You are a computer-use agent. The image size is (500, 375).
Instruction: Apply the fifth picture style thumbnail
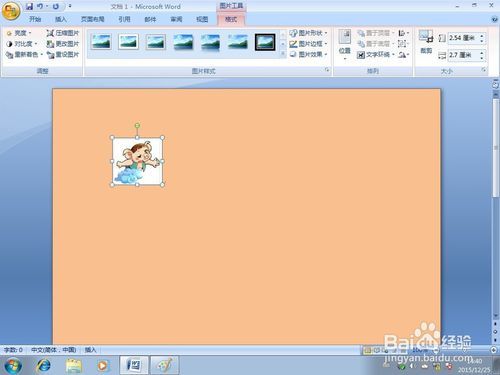click(210, 42)
